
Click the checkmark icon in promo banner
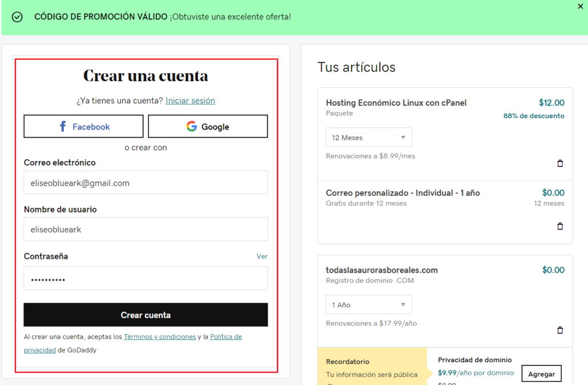click(x=17, y=17)
